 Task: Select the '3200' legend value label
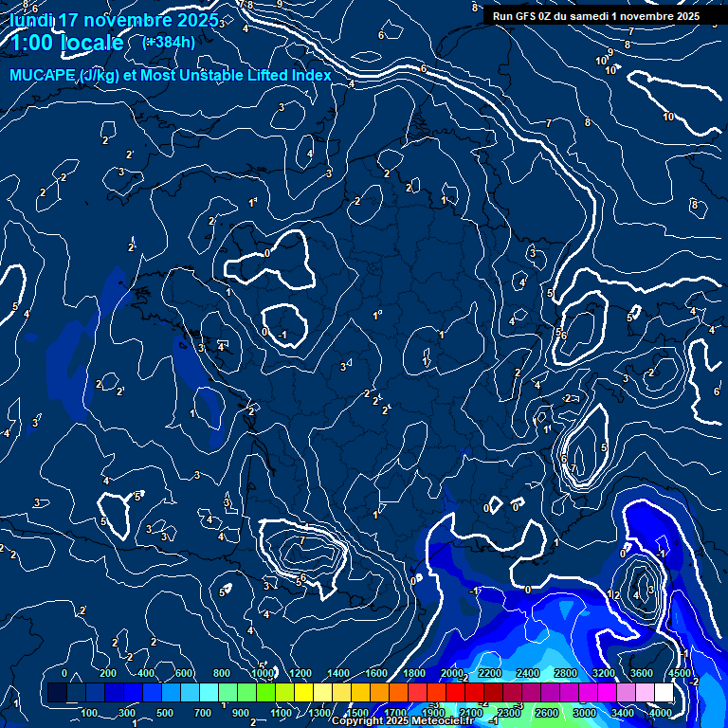[604, 673]
